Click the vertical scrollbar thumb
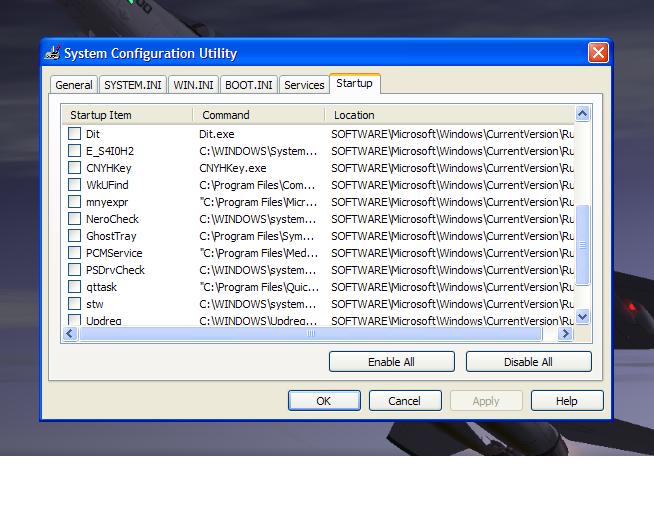 tap(583, 245)
